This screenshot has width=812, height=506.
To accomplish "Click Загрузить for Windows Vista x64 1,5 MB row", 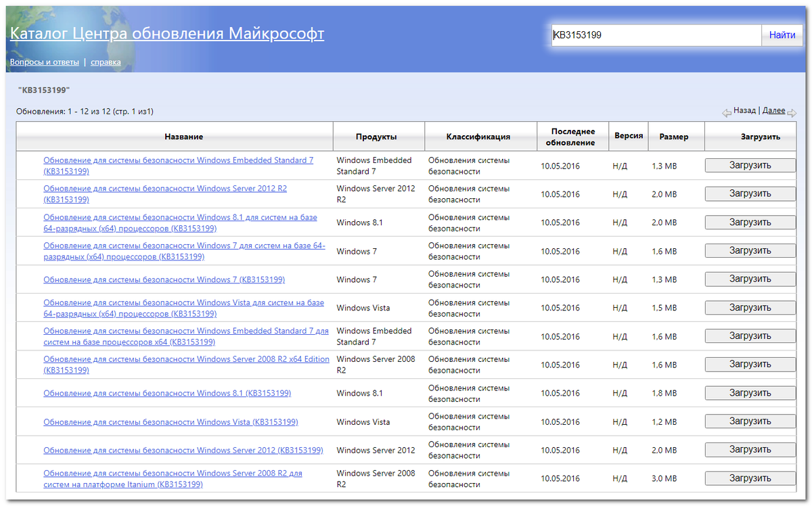I will [x=750, y=307].
